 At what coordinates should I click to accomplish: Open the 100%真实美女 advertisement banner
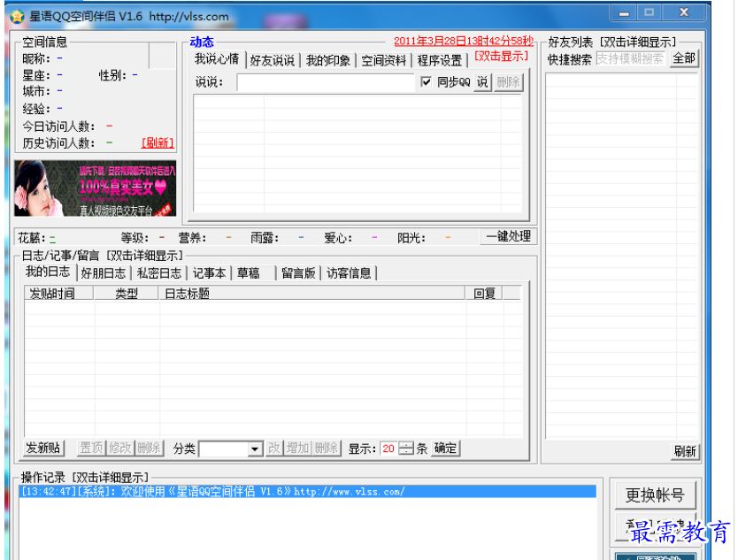click(x=95, y=188)
